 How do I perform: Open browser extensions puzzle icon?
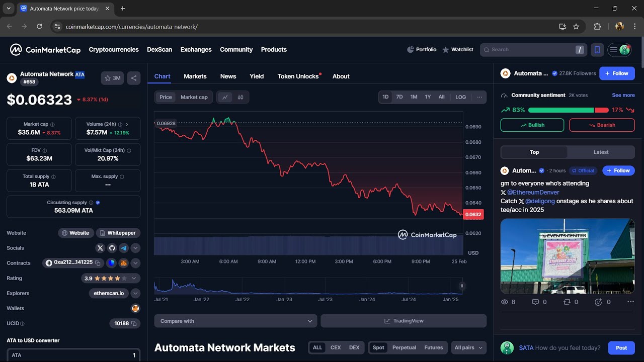(x=597, y=27)
